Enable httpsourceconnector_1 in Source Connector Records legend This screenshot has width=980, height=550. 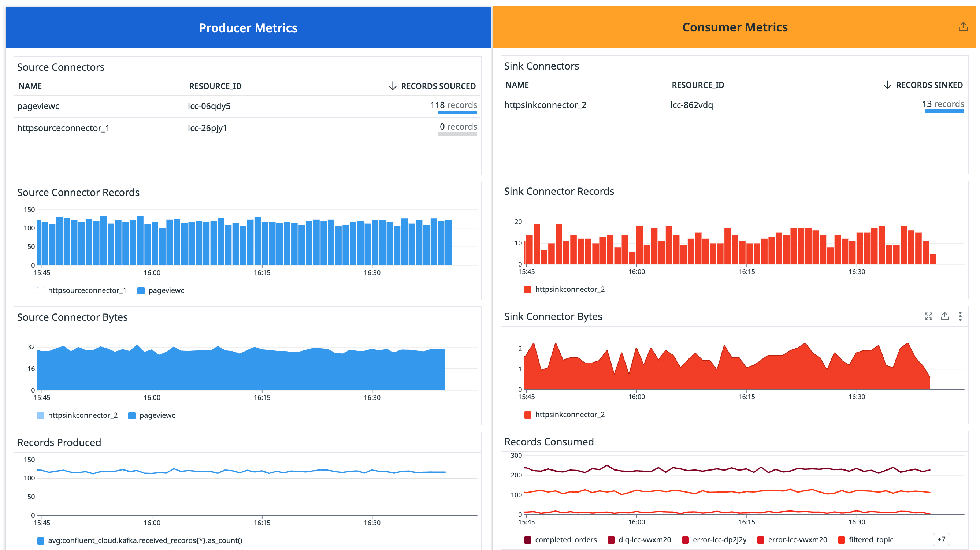coord(41,290)
